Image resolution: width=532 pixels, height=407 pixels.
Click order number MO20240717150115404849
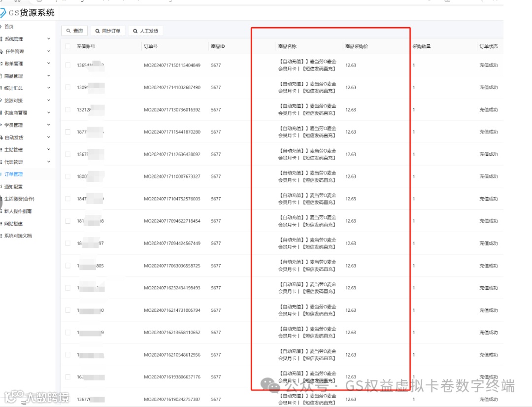(x=172, y=65)
